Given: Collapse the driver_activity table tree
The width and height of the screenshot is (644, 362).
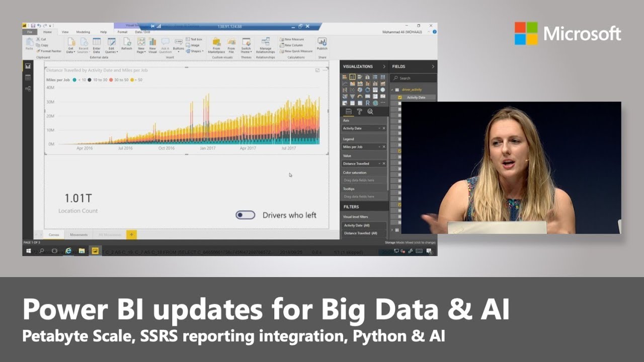Looking at the screenshot, I should (392, 89).
